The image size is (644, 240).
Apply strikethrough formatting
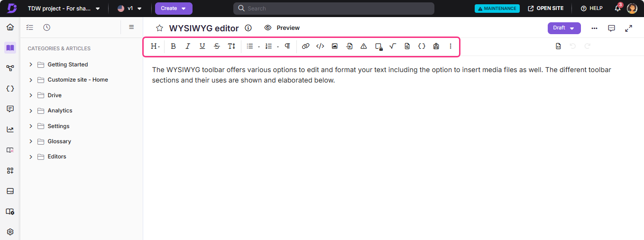click(217, 46)
